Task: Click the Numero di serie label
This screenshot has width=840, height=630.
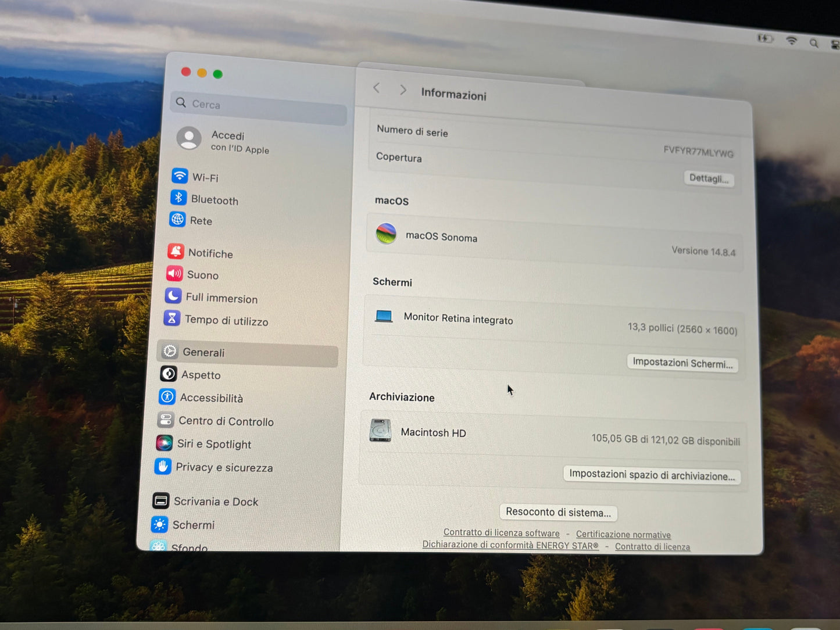Action: [x=412, y=131]
